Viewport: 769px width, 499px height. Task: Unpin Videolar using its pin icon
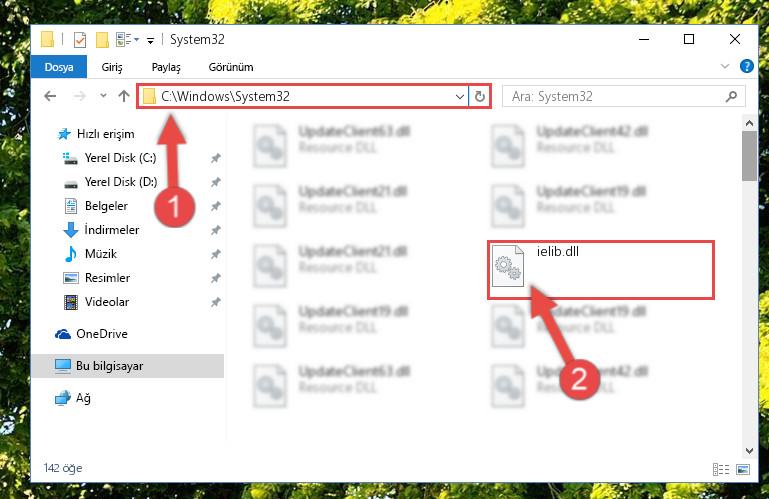(x=215, y=302)
